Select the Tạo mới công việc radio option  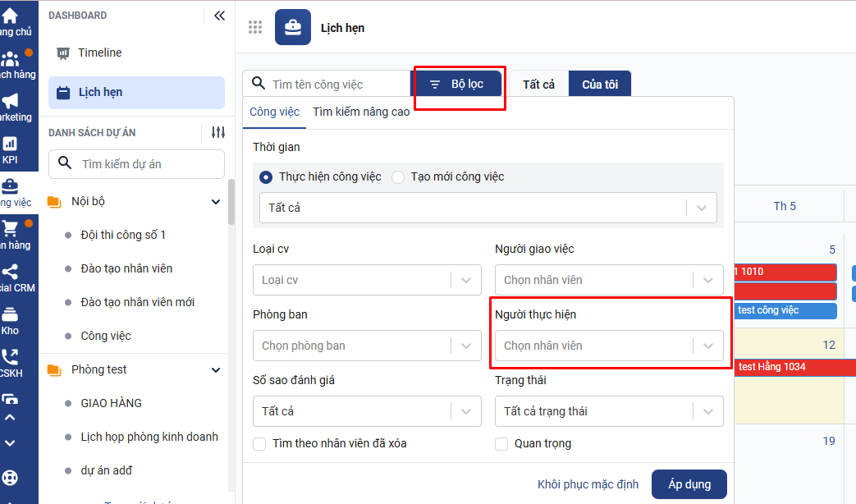point(399,177)
